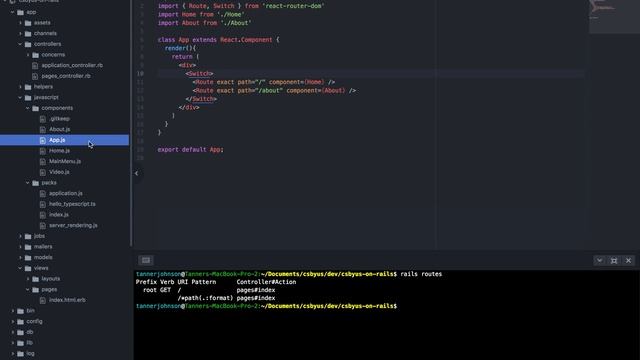This screenshot has width=640, height=360.
Task: Click the "export default App;" line
Action: tap(190, 150)
